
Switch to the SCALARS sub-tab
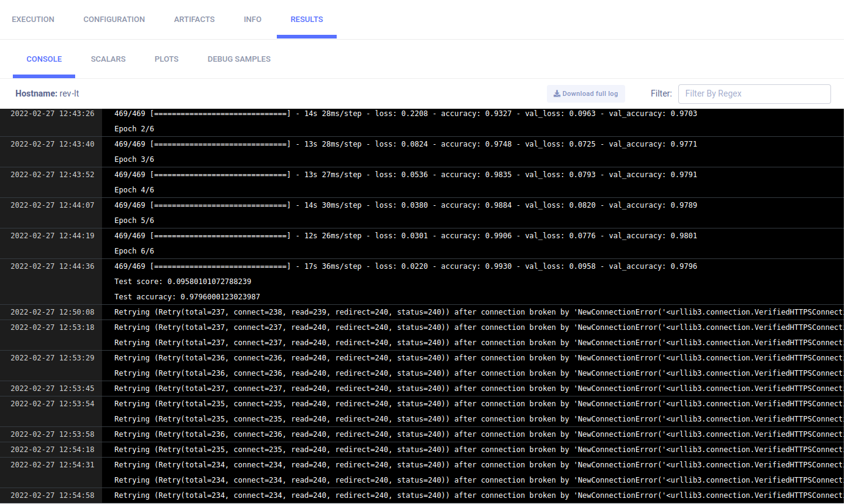pyautogui.click(x=108, y=59)
